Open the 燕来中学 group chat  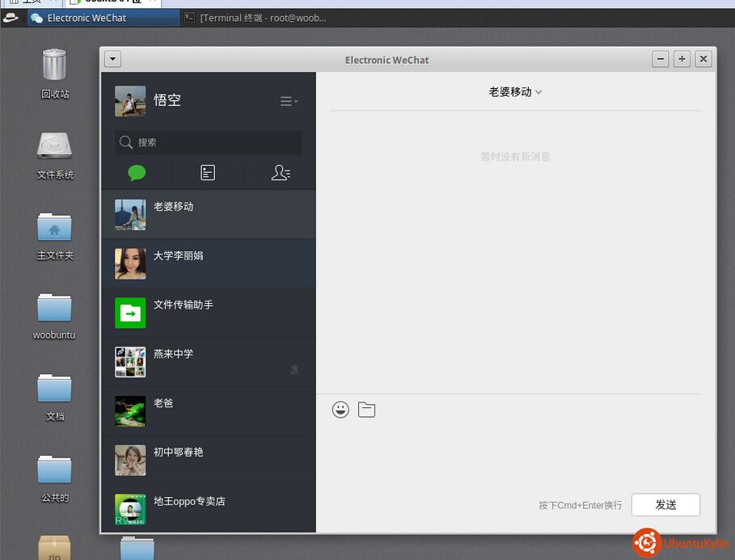click(x=209, y=362)
